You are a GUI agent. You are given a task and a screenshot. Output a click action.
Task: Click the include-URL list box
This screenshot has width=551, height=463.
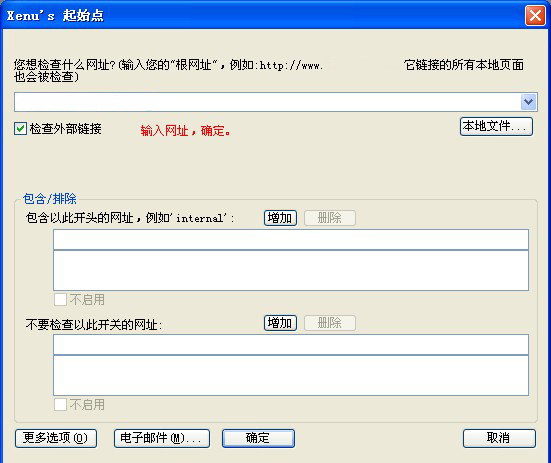(x=291, y=270)
